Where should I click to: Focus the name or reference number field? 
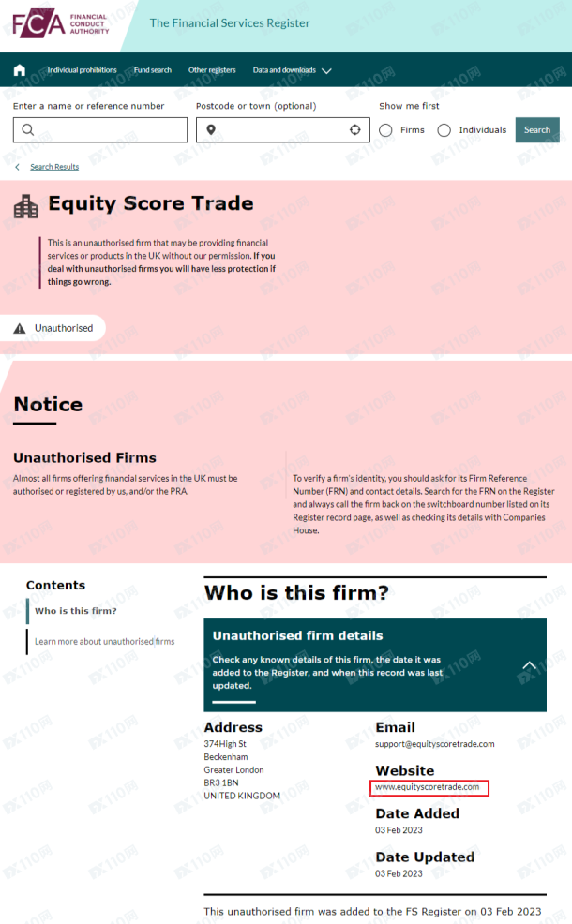[x=100, y=129]
